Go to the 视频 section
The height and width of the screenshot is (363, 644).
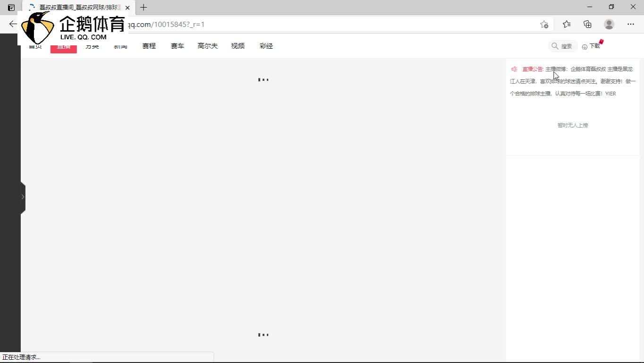coord(237,46)
